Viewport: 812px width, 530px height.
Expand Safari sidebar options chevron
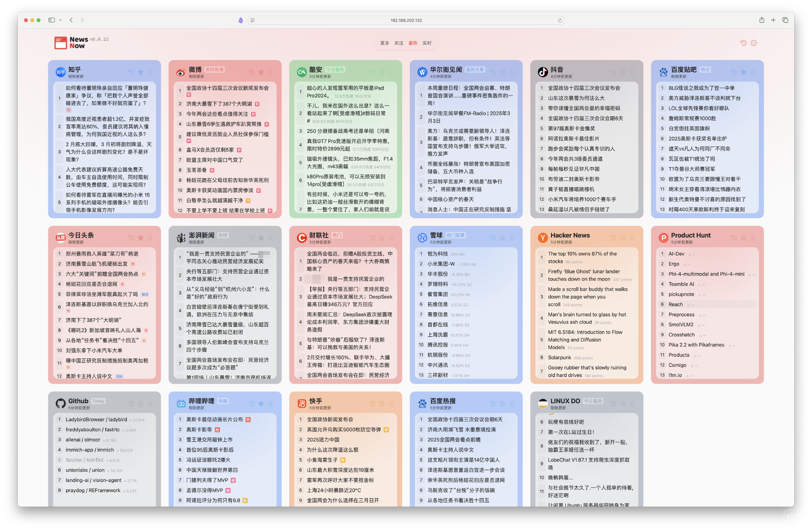(x=60, y=20)
